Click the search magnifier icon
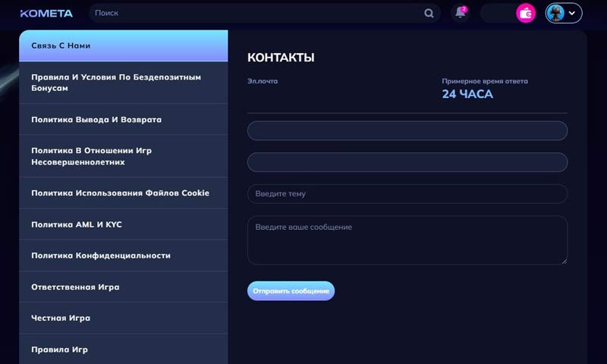Screen dimensions: 607x364 [429, 13]
